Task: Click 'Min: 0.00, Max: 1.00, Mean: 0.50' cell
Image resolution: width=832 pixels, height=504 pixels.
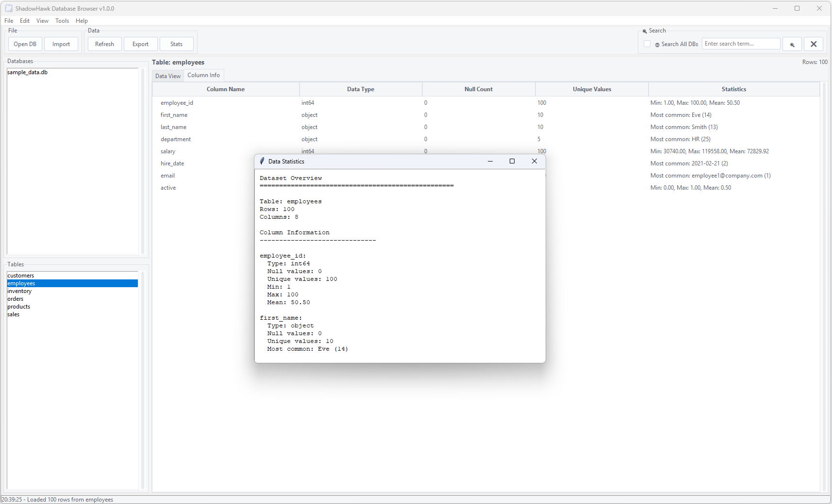Action: 690,188
